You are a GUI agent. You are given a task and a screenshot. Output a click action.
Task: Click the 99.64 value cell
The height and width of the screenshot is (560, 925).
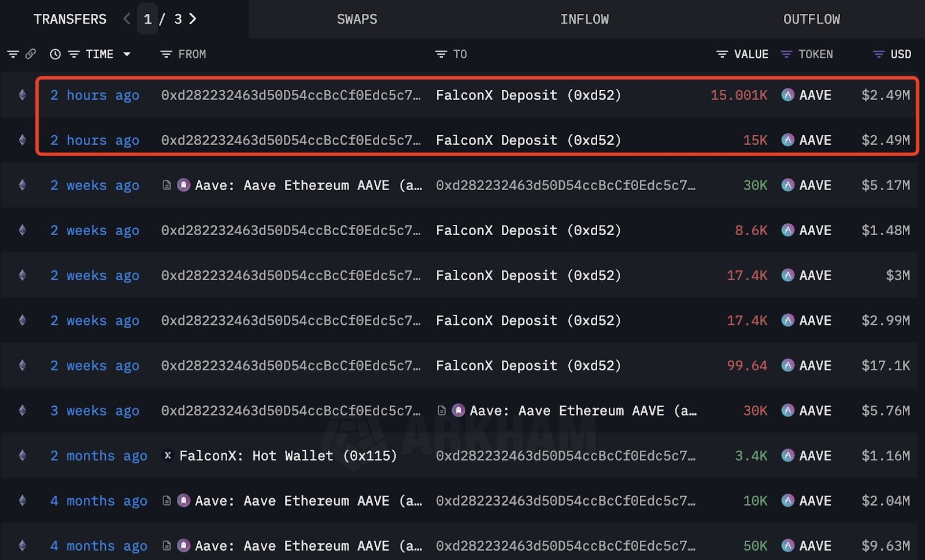(747, 365)
